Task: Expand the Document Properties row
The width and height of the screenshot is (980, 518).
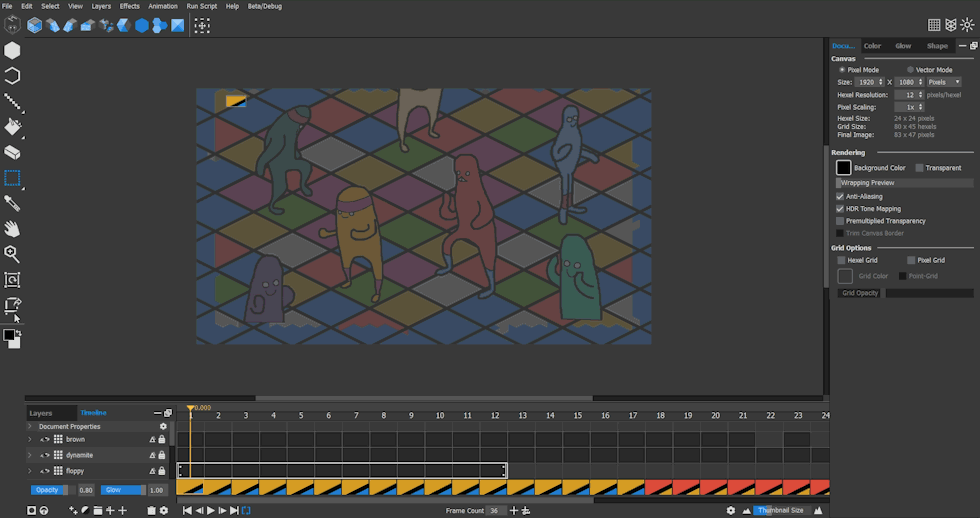Action: pyautogui.click(x=30, y=426)
